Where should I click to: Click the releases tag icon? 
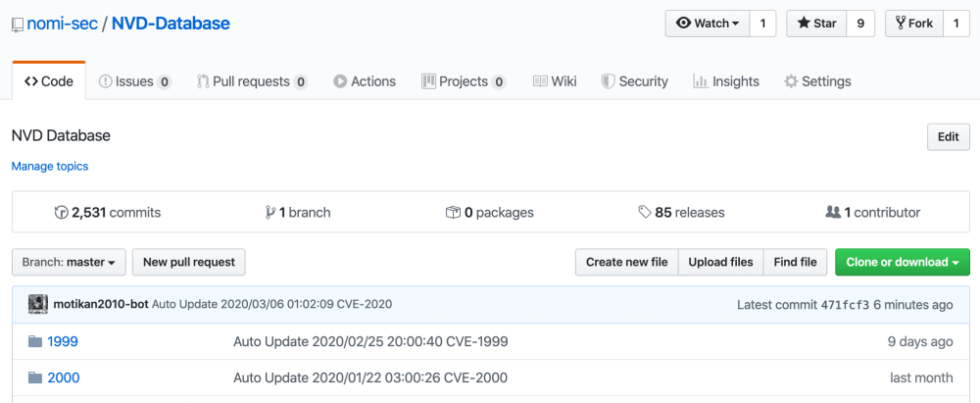[644, 212]
